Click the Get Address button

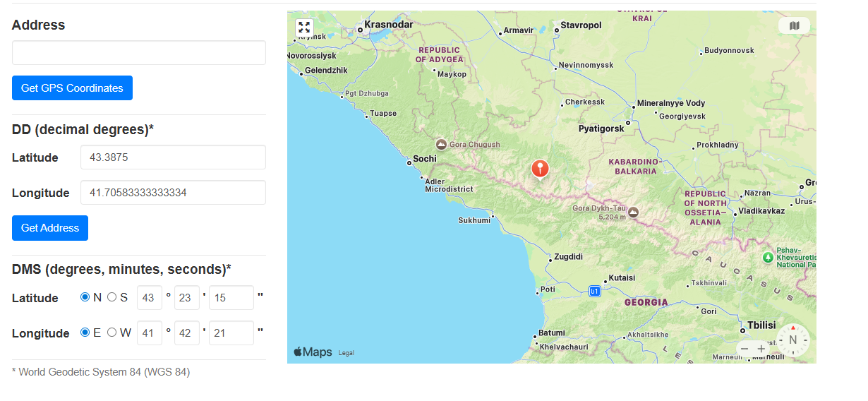[x=50, y=227]
